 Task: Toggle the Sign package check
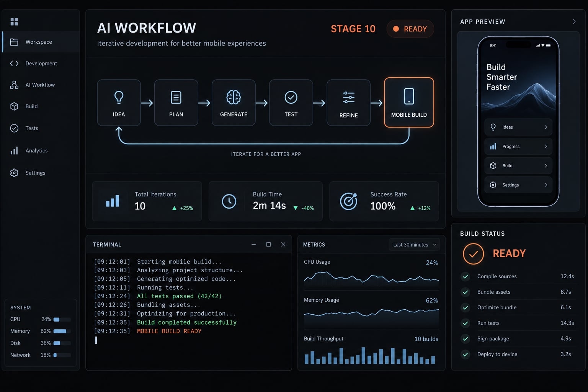pyautogui.click(x=465, y=339)
